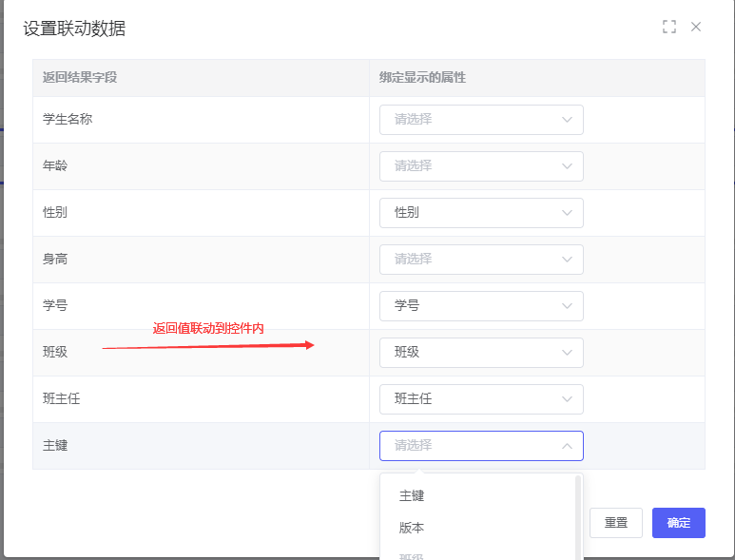
Task: Expand the 性别 selection dropdown
Action: point(480,213)
